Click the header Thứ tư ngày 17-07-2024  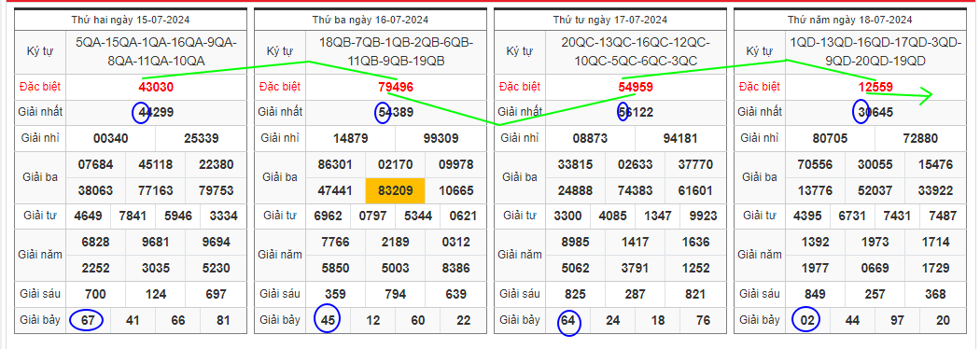[610, 20]
